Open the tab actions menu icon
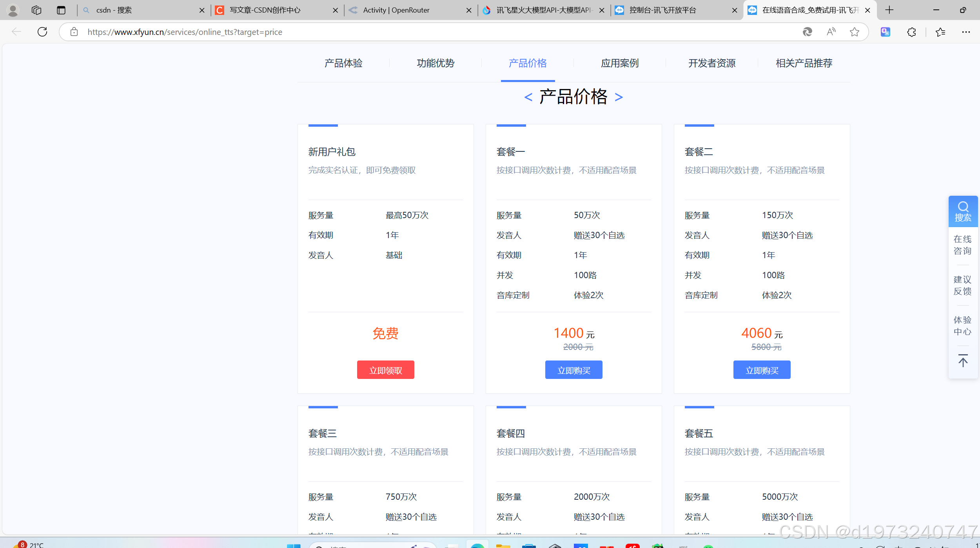The image size is (980, 548). tap(61, 10)
